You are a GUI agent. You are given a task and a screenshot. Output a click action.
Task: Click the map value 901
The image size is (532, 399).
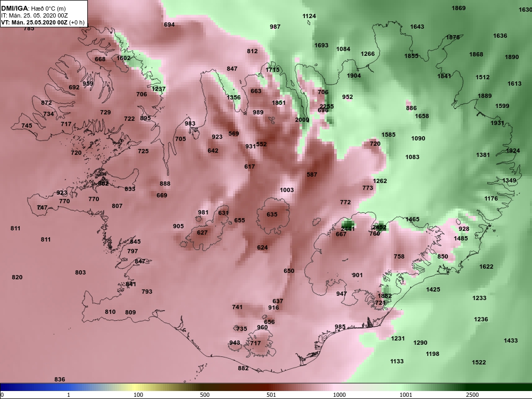coord(358,275)
